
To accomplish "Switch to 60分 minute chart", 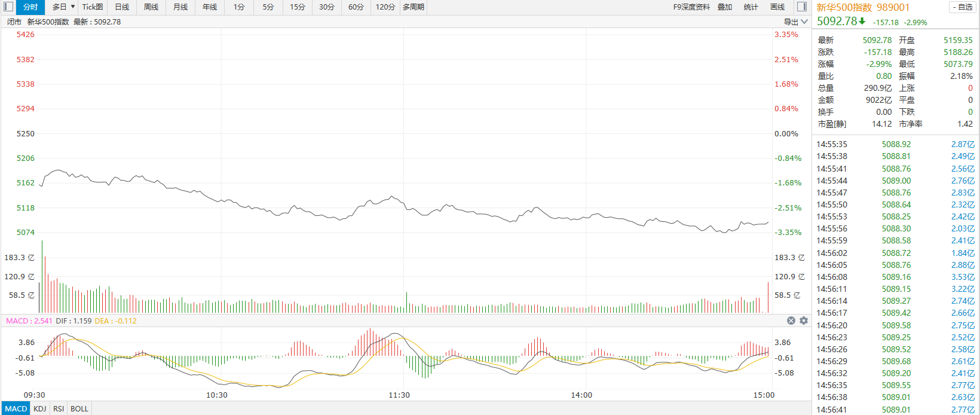I will click(356, 7).
